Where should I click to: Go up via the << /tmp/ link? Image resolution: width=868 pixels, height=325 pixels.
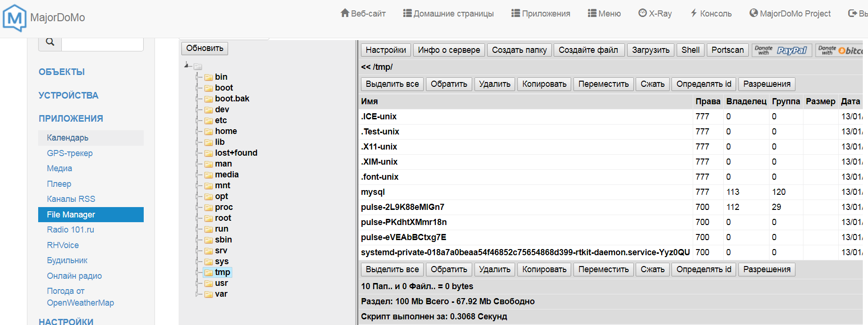(377, 67)
